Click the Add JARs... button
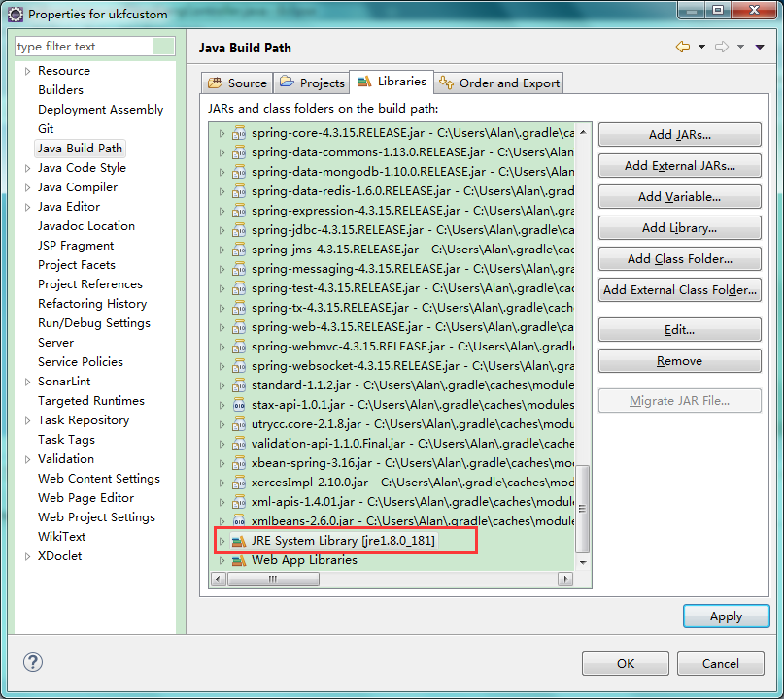Viewport: 784px width, 699px height. (x=679, y=134)
